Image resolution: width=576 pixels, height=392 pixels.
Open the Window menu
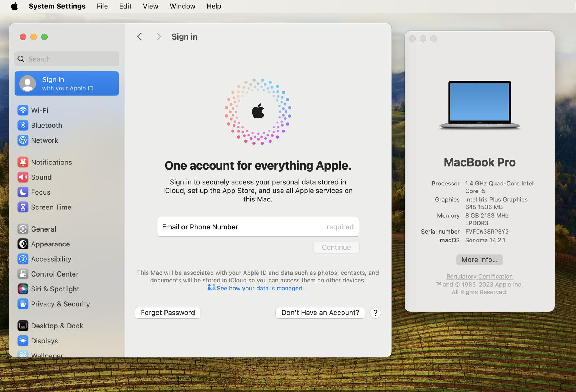tap(182, 6)
